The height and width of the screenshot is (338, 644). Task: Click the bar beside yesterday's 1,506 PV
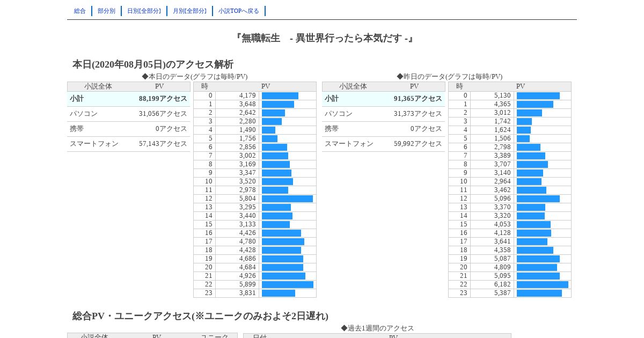[523, 138]
